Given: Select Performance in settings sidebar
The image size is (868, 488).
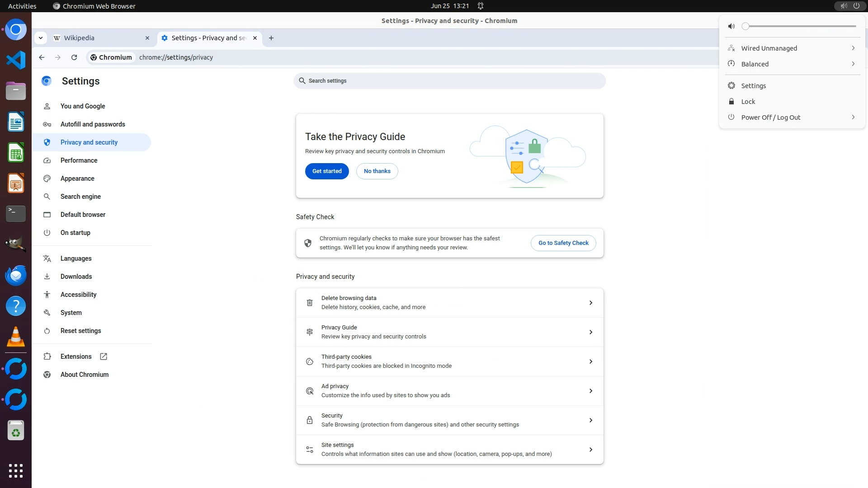Looking at the screenshot, I should click(79, 160).
